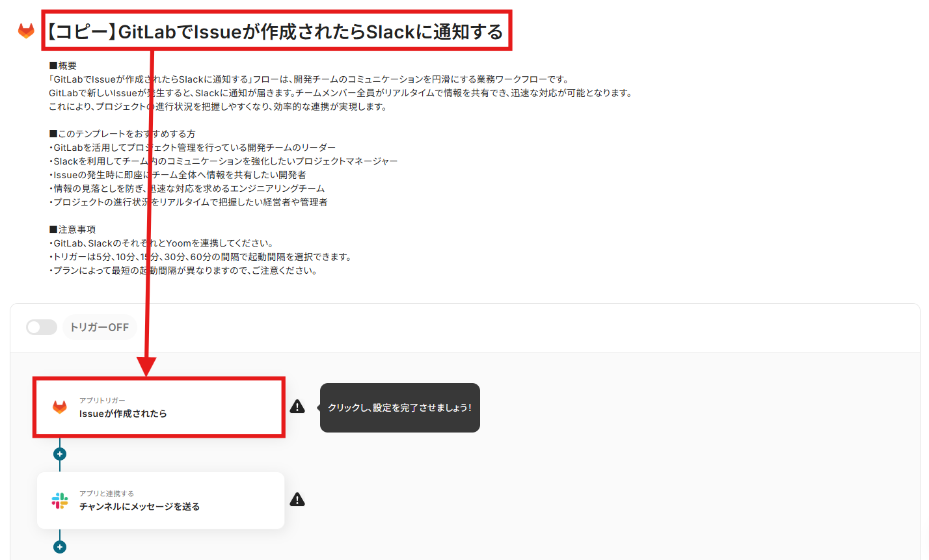Click the GitLab logo beside the flow title
Image resolution: width=929 pixels, height=560 pixels.
[26, 31]
